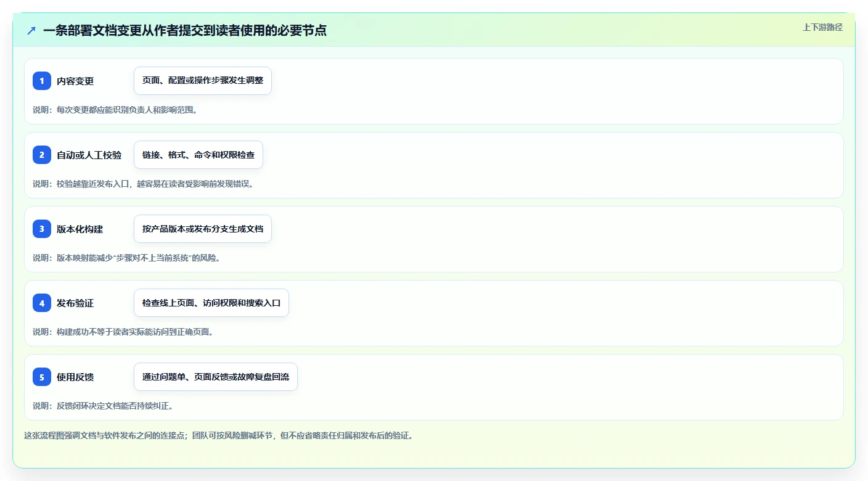
Task: Click the 内容变更 step label
Action: 75,81
